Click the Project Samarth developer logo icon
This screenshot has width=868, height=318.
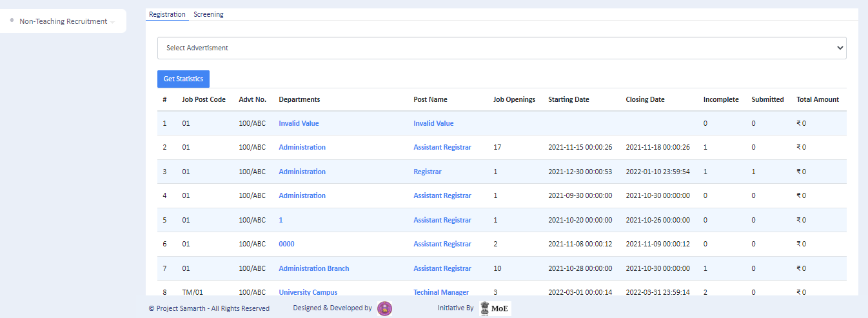click(385, 308)
